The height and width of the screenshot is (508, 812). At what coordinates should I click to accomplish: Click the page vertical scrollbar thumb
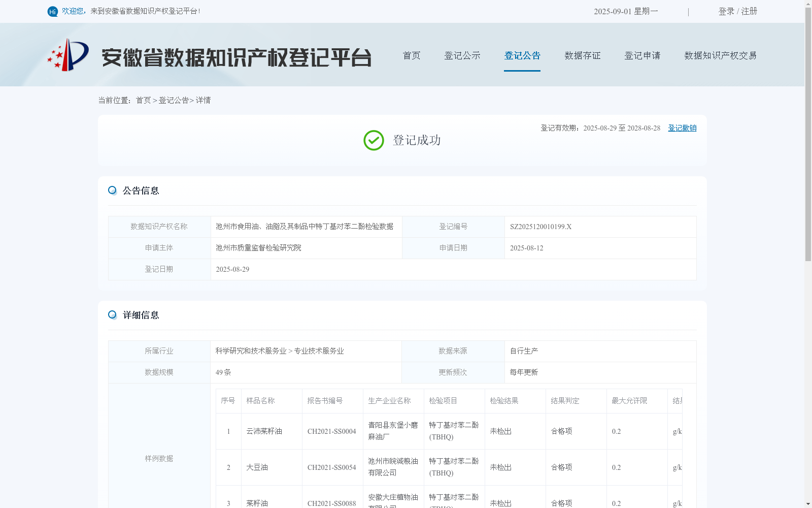point(808,134)
